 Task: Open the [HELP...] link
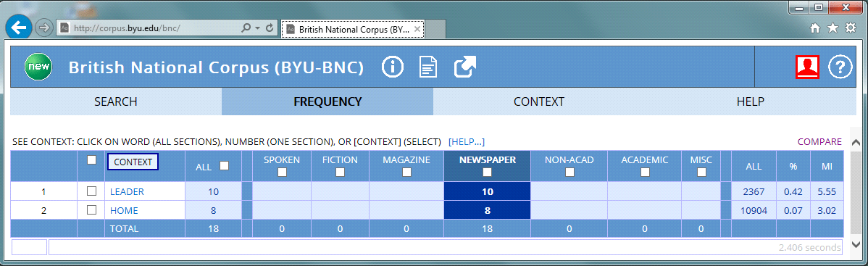[467, 142]
